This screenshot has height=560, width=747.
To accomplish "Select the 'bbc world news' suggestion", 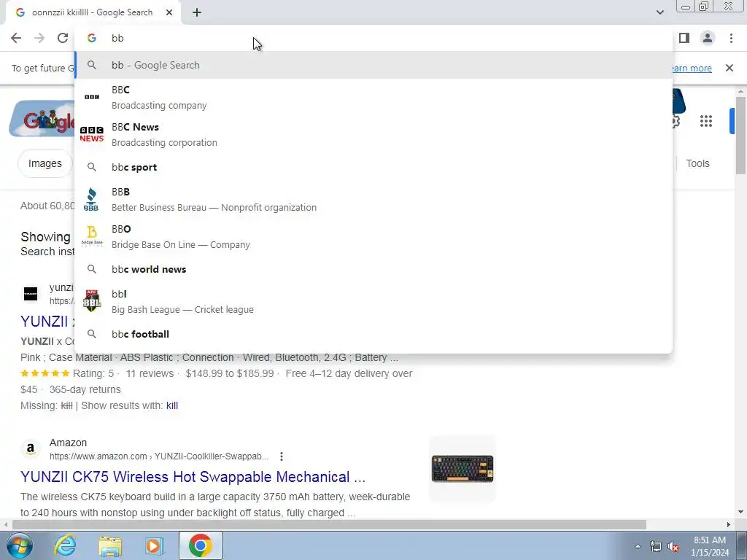I will point(373,269).
